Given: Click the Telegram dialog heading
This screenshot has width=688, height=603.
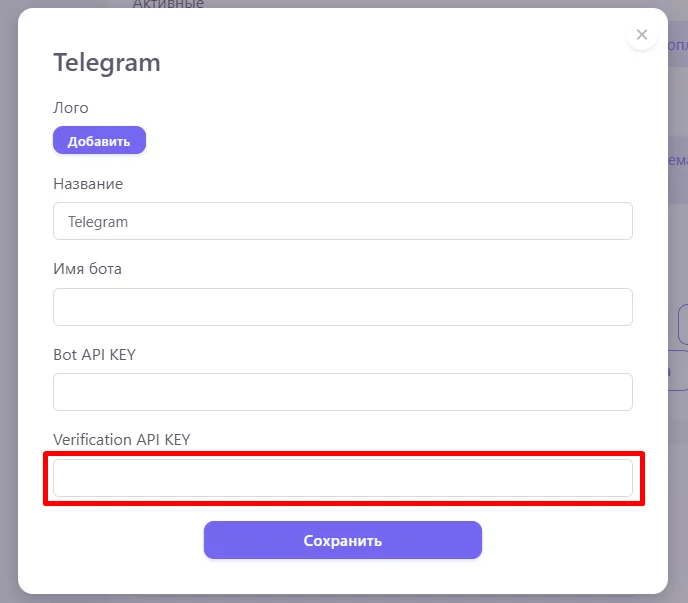Looking at the screenshot, I should point(107,63).
